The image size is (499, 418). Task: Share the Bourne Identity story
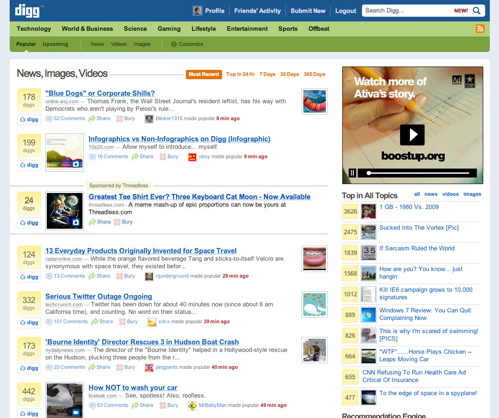pos(99,367)
